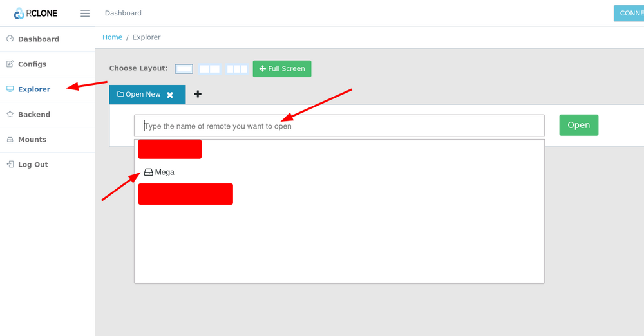Click the Backend star icon

pyautogui.click(x=10, y=114)
